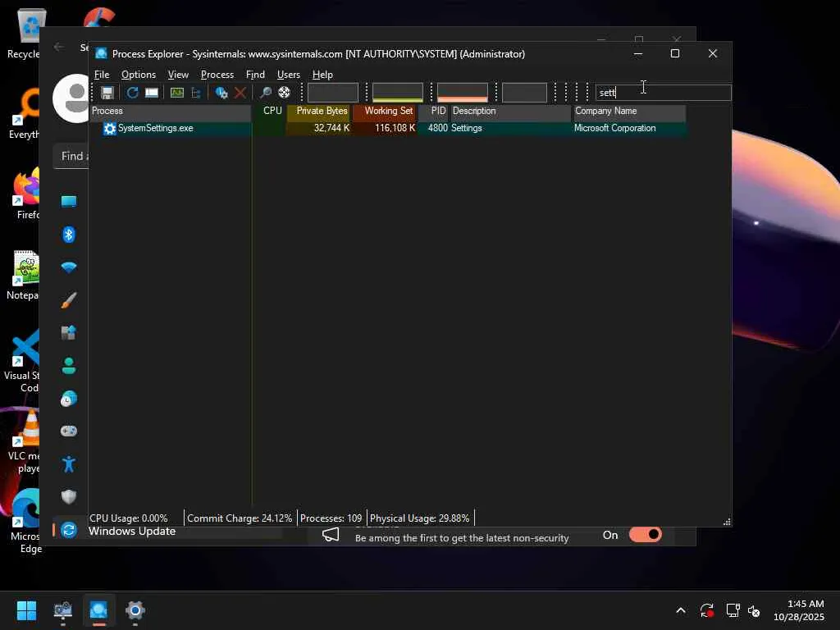Screen dimensions: 840x630
Task: Open the Find menu
Action: point(255,75)
